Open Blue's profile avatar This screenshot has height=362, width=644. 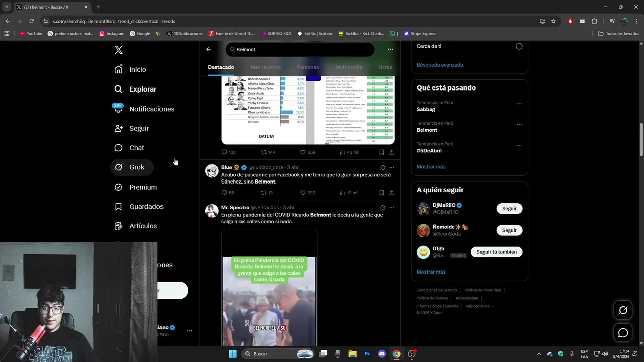pyautogui.click(x=212, y=170)
